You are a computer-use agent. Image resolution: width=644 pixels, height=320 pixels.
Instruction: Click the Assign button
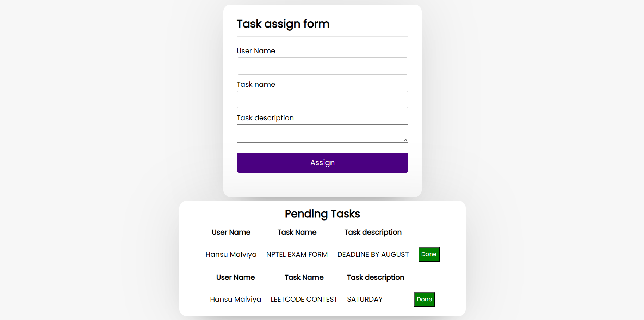(x=322, y=162)
